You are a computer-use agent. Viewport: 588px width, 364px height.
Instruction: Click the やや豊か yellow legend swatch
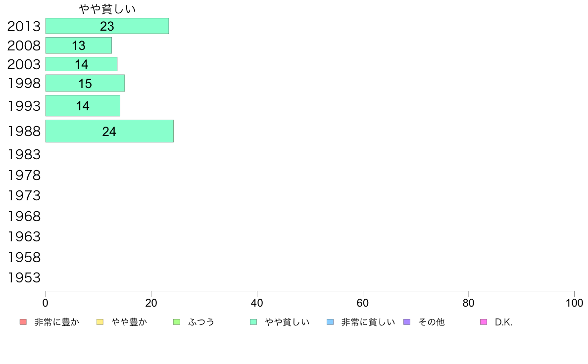click(100, 322)
